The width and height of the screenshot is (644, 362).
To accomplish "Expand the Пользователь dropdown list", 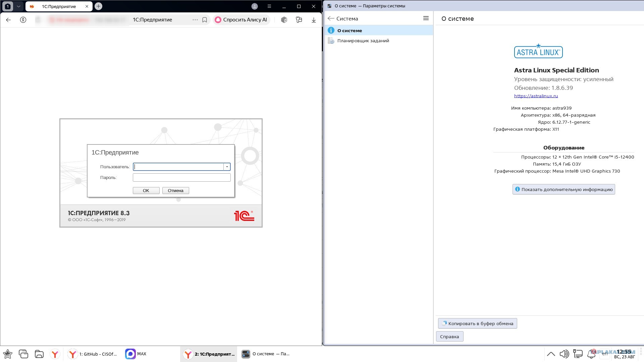I will [227, 167].
